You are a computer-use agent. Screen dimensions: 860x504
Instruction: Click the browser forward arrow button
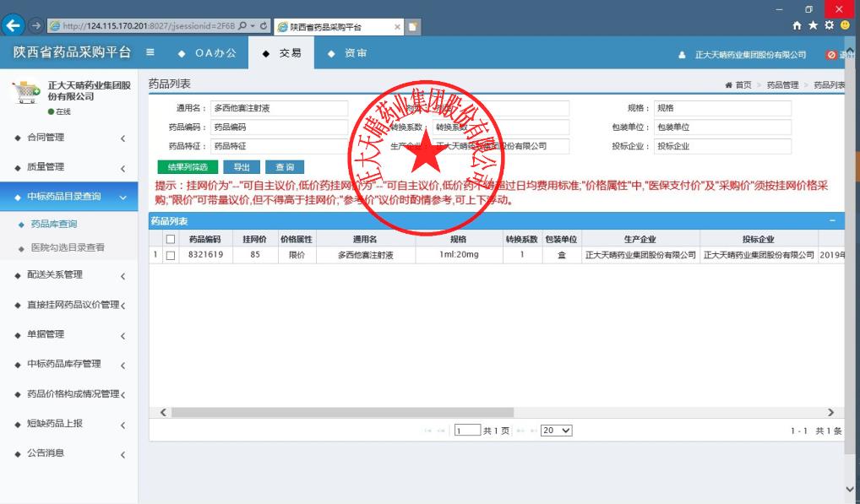click(35, 25)
